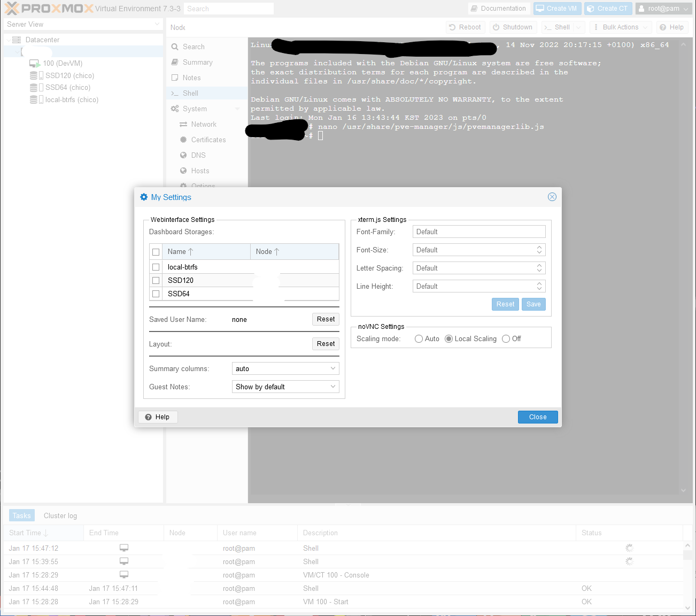Screen dimensions: 696x616
Task: Adjust the Letter Spacing spinner arrows
Action: point(539,268)
